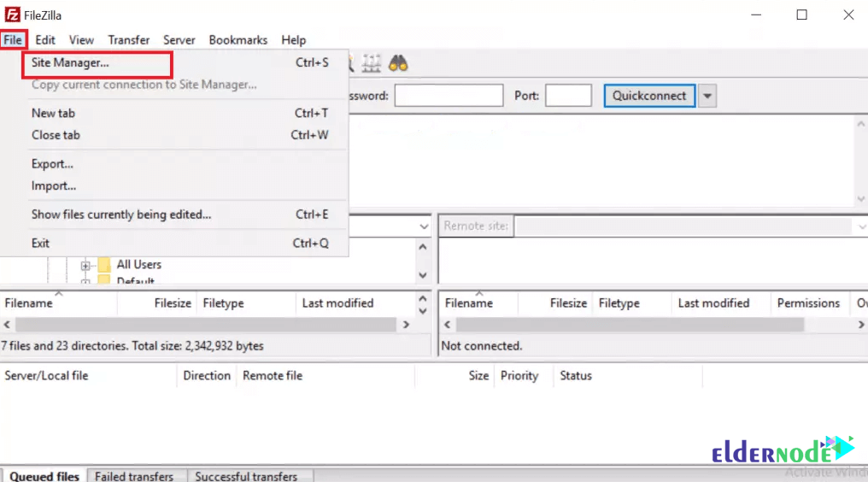Click local list horizontal scrollbar left arrow
The height and width of the screenshot is (482, 868).
(7, 325)
